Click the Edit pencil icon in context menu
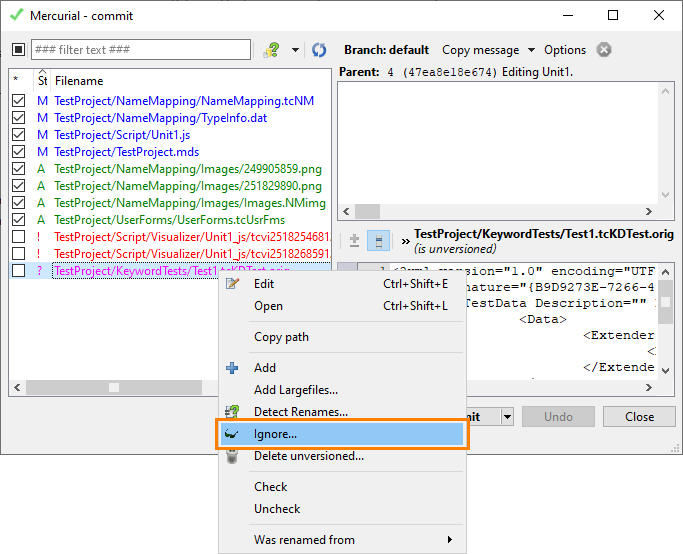Screen dimensions: 683x554 [x=233, y=284]
